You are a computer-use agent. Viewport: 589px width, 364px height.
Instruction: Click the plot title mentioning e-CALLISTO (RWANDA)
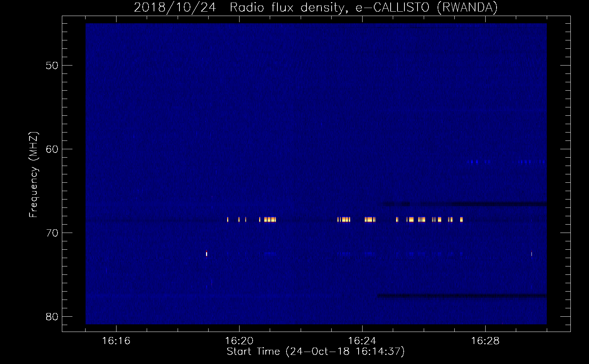point(316,7)
